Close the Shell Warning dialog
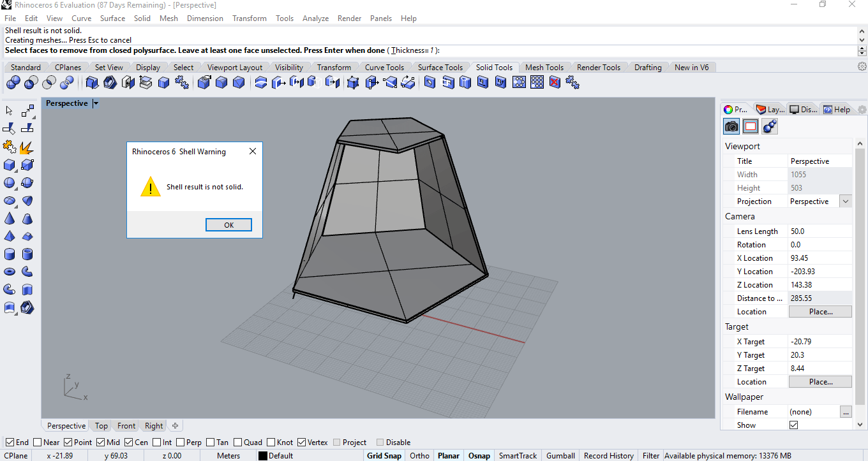Image resolution: width=868 pixels, height=461 pixels. click(253, 152)
